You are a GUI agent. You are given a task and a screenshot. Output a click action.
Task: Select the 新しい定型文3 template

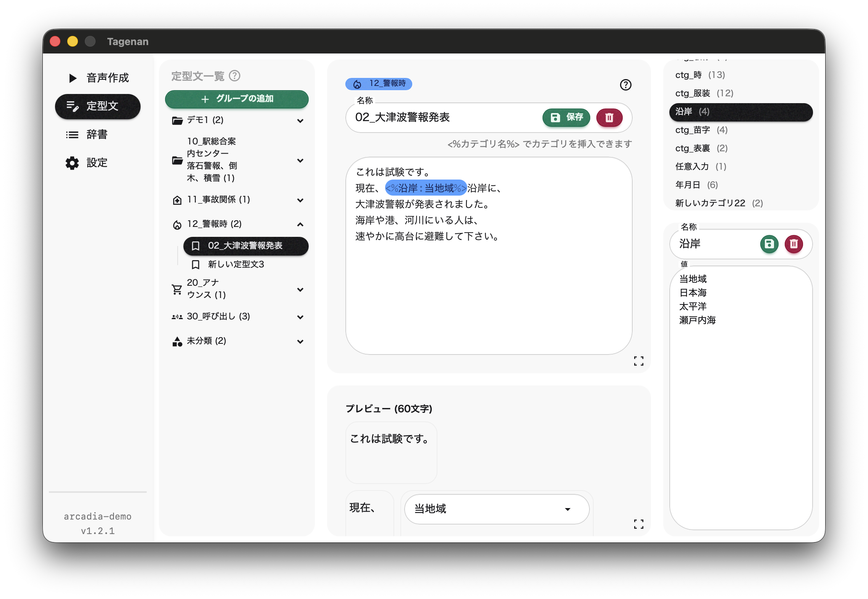(x=236, y=264)
